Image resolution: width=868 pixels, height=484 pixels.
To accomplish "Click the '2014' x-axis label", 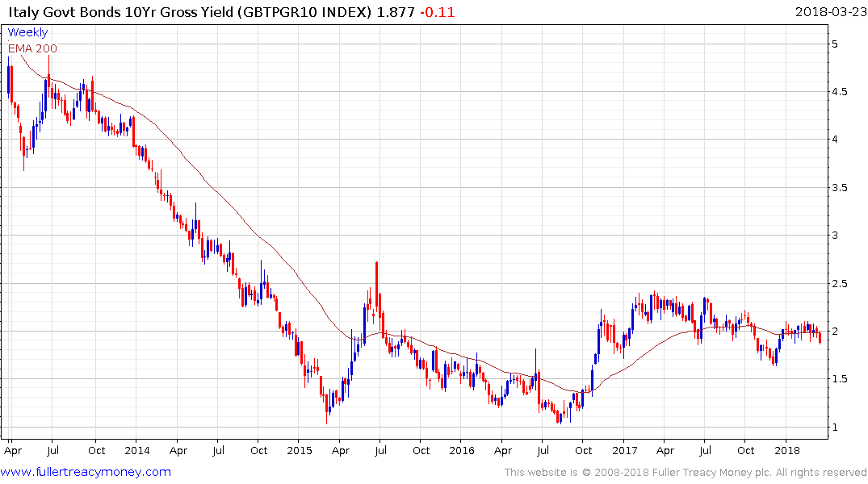I will tap(136, 450).
